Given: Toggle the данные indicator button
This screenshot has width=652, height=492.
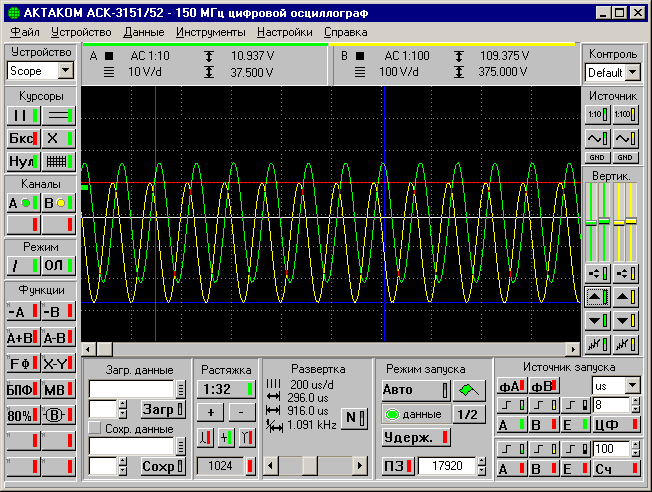Looking at the screenshot, I should click(416, 414).
